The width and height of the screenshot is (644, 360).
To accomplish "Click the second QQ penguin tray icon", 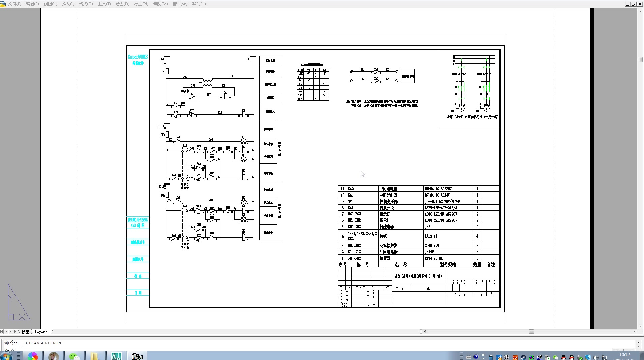I will coord(572,357).
